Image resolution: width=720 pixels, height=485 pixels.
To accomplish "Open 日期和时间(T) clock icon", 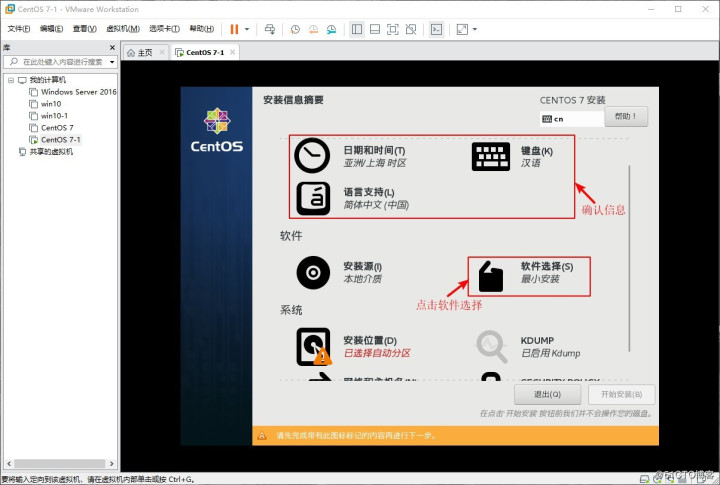I will (x=312, y=156).
